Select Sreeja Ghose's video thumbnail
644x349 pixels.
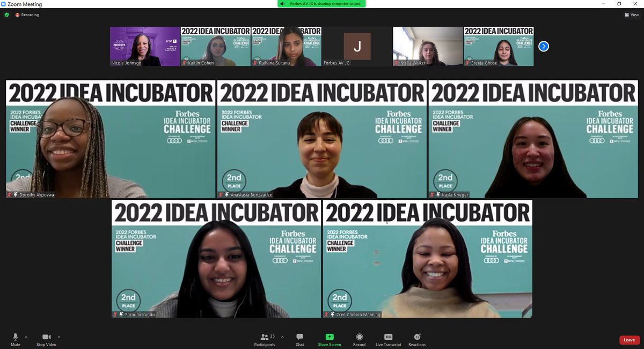click(x=499, y=46)
